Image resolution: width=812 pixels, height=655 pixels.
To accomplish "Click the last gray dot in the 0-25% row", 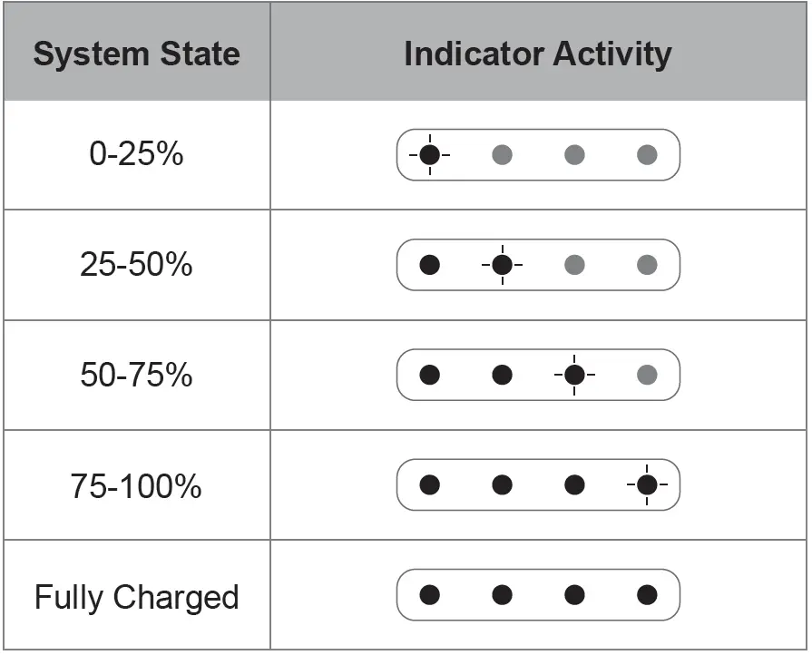I will 647,155.
